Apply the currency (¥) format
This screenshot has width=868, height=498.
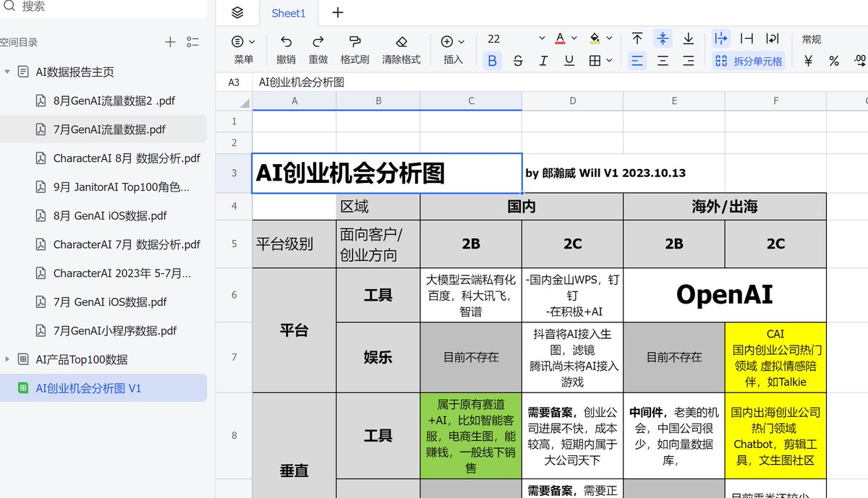pyautogui.click(x=808, y=61)
